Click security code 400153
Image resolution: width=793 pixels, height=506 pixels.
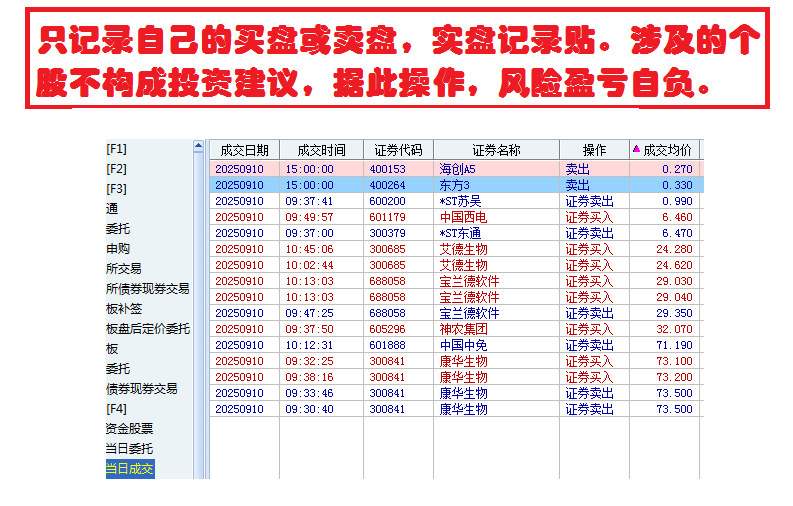coord(387,169)
